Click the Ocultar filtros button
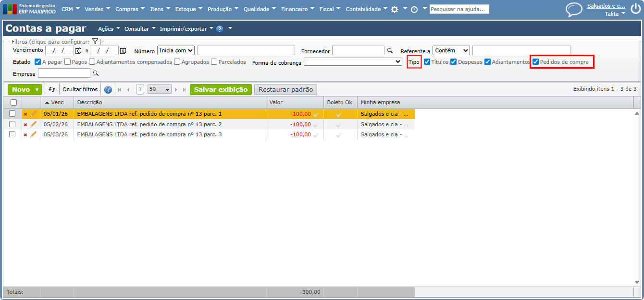The height and width of the screenshot is (300, 644). (x=80, y=90)
